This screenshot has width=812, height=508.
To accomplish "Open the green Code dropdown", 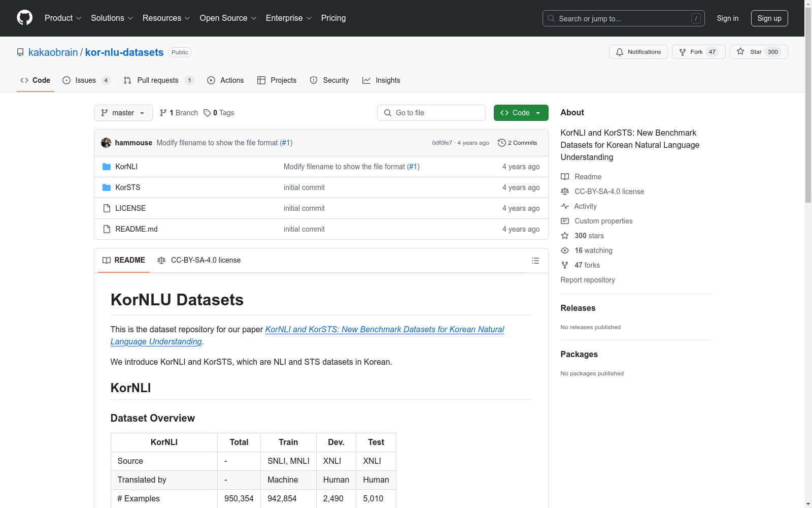I will pos(521,113).
